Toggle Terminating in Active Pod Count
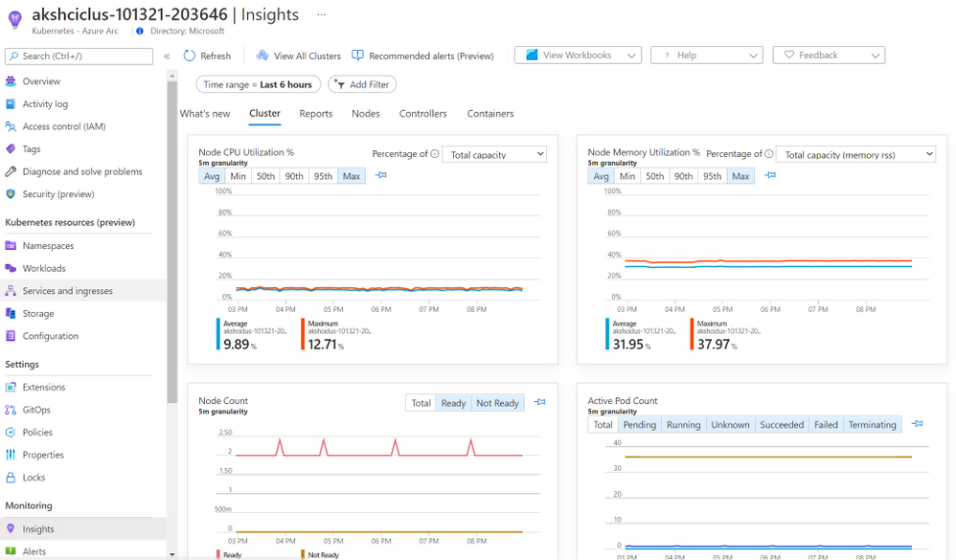The width and height of the screenshot is (956, 560). click(x=873, y=425)
